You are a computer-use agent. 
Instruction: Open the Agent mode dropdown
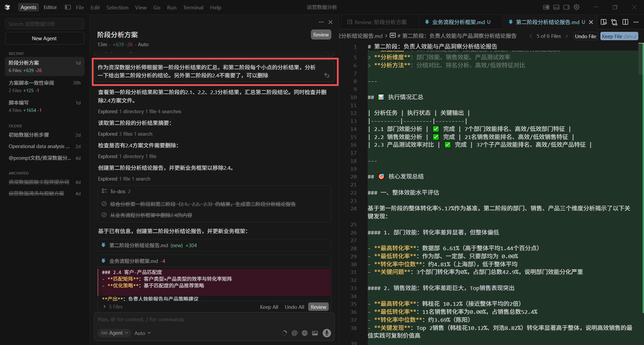click(x=114, y=332)
